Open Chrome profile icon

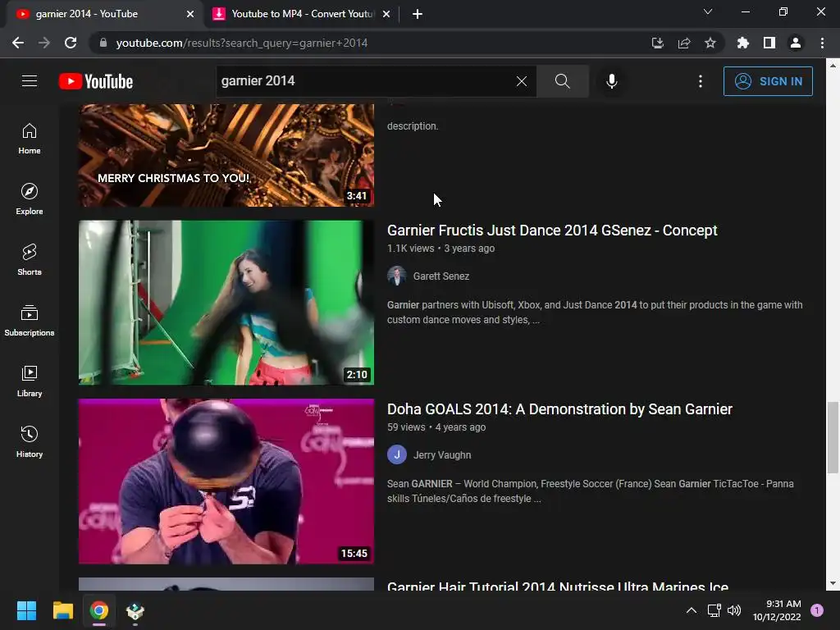pos(796,43)
